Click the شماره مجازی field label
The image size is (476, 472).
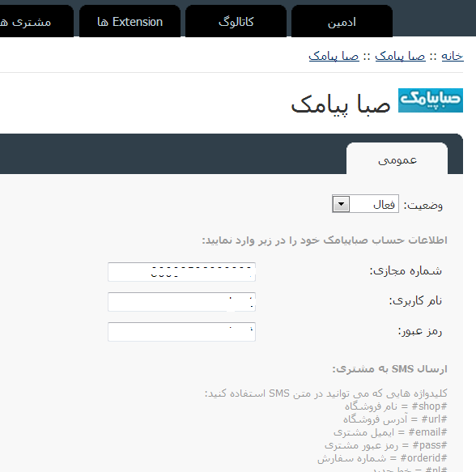tap(406, 270)
